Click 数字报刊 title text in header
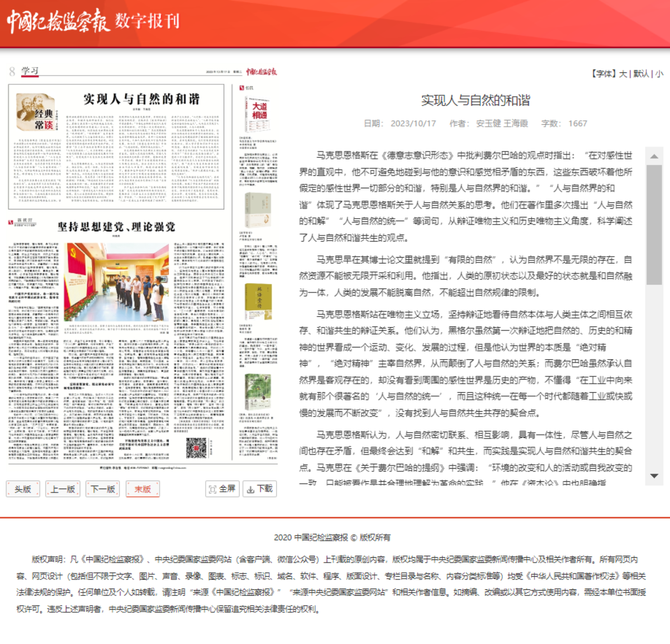The width and height of the screenshot is (670, 644). pyautogui.click(x=148, y=21)
